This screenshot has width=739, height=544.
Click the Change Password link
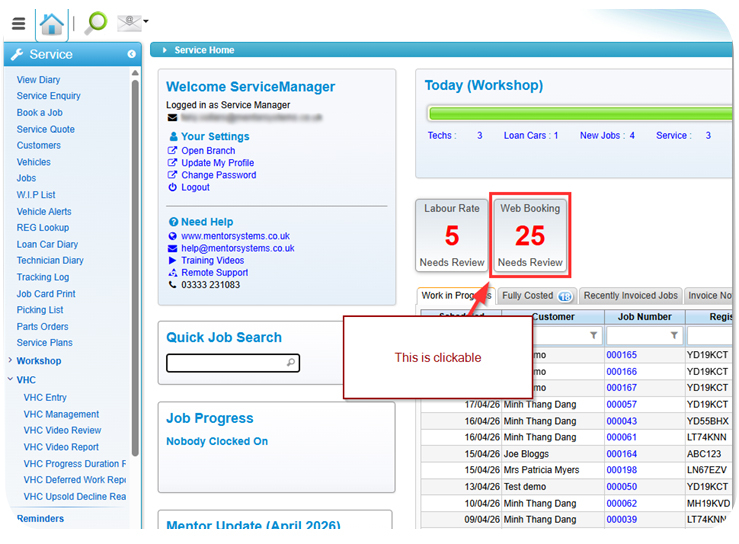pyautogui.click(x=218, y=175)
